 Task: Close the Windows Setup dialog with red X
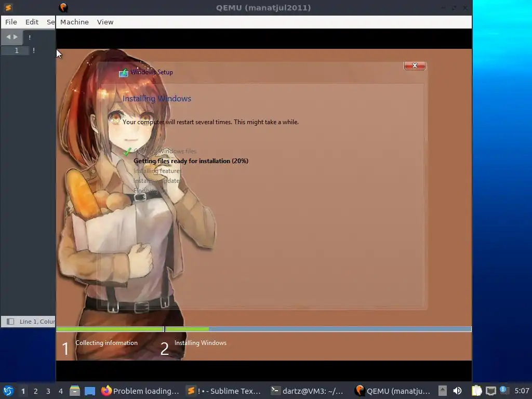[415, 65]
